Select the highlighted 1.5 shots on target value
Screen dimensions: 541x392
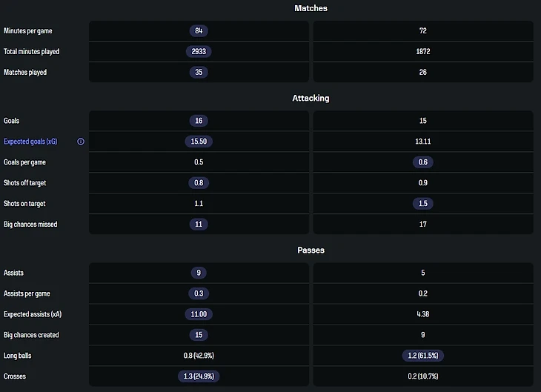(423, 204)
